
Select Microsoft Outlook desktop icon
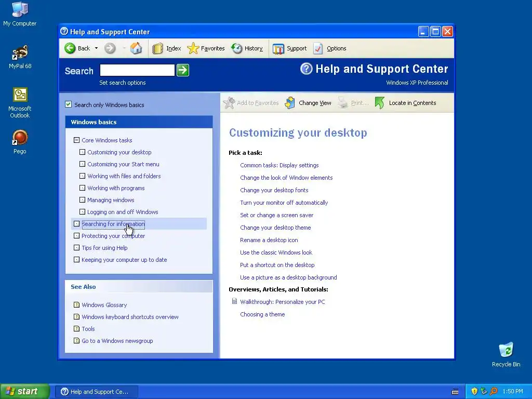point(20,103)
